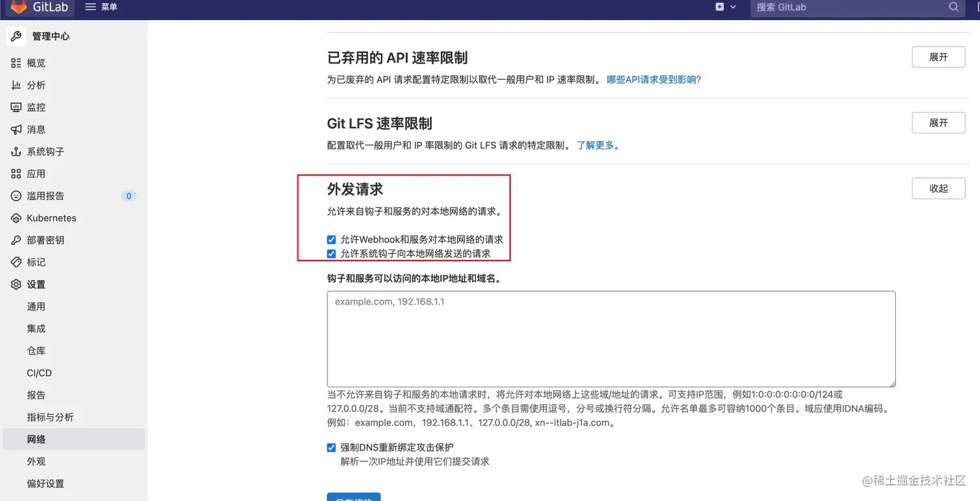
Task: Click the 分析 chart icon
Action: pyautogui.click(x=16, y=85)
